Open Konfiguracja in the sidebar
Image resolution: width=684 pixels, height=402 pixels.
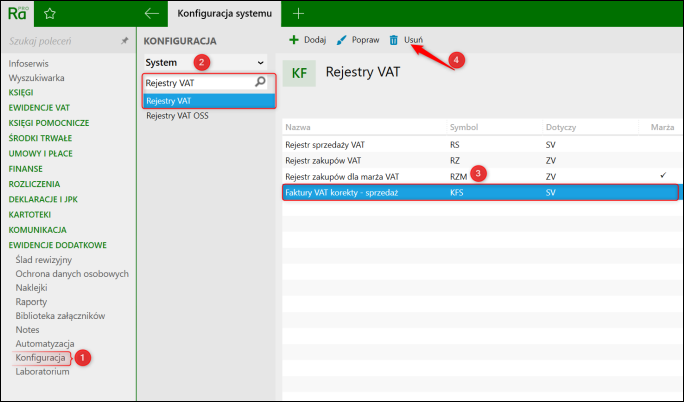point(40,358)
